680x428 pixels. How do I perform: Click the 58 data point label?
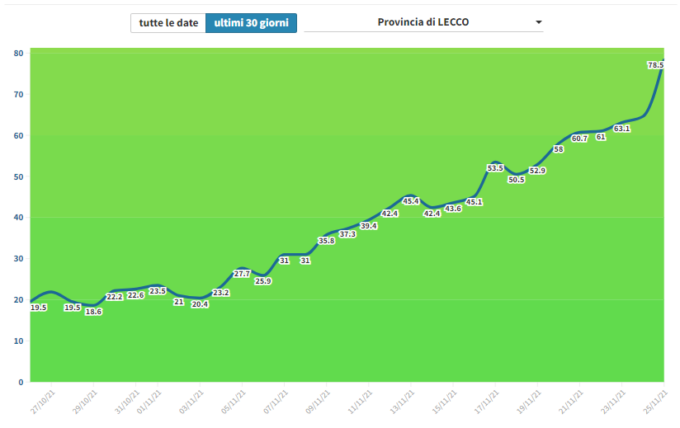[x=558, y=149]
